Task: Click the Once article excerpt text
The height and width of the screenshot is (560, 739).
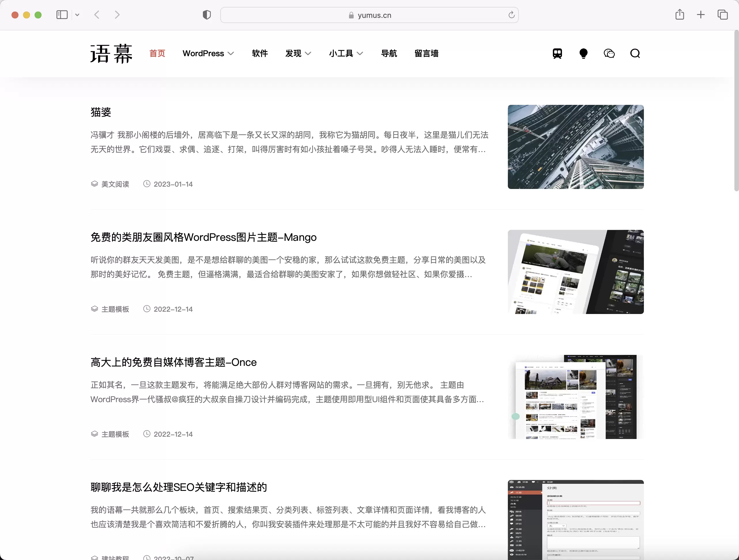Action: click(x=287, y=392)
